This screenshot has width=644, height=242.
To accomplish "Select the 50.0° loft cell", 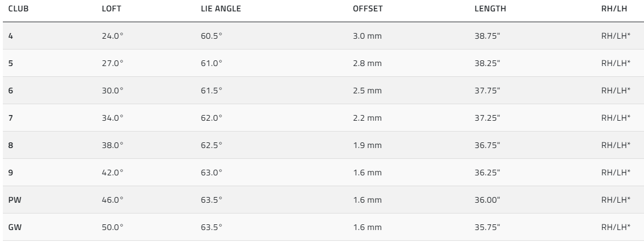I will [x=112, y=227].
